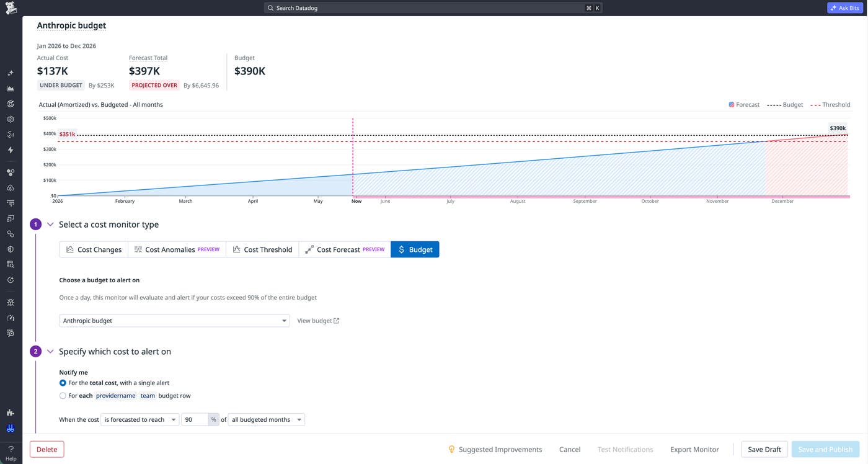Open the hexagon sidebar icon
This screenshot has height=464, width=868.
pyautogui.click(x=11, y=119)
